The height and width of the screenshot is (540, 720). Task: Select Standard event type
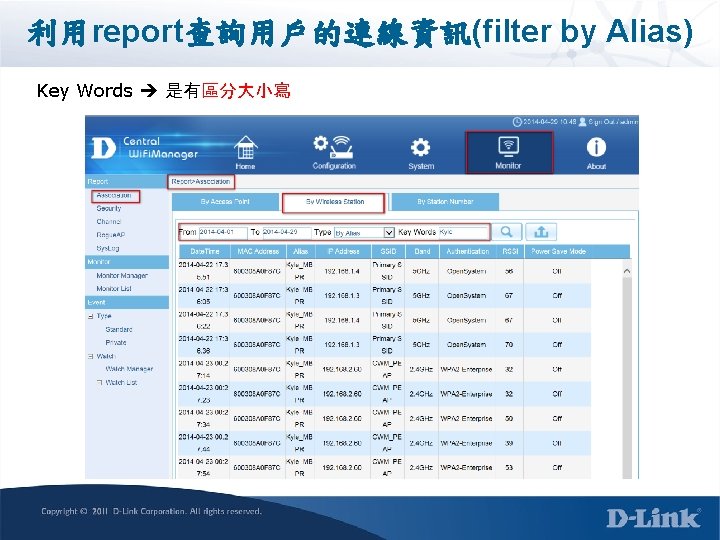119,330
